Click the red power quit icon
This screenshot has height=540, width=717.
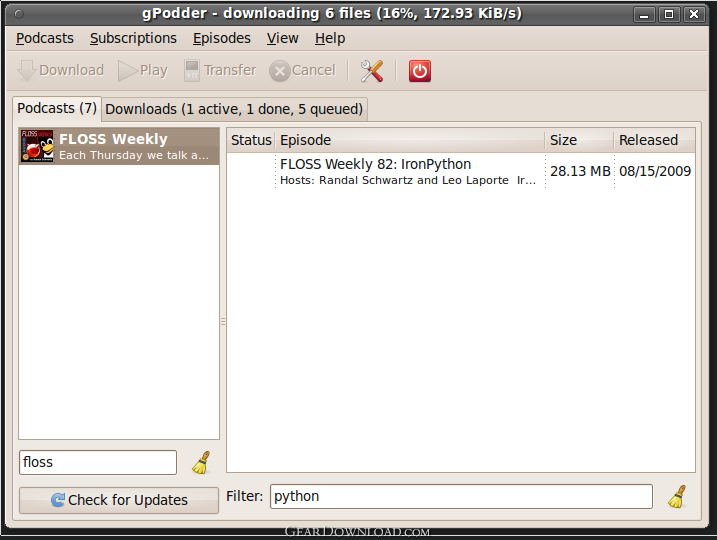pos(420,70)
